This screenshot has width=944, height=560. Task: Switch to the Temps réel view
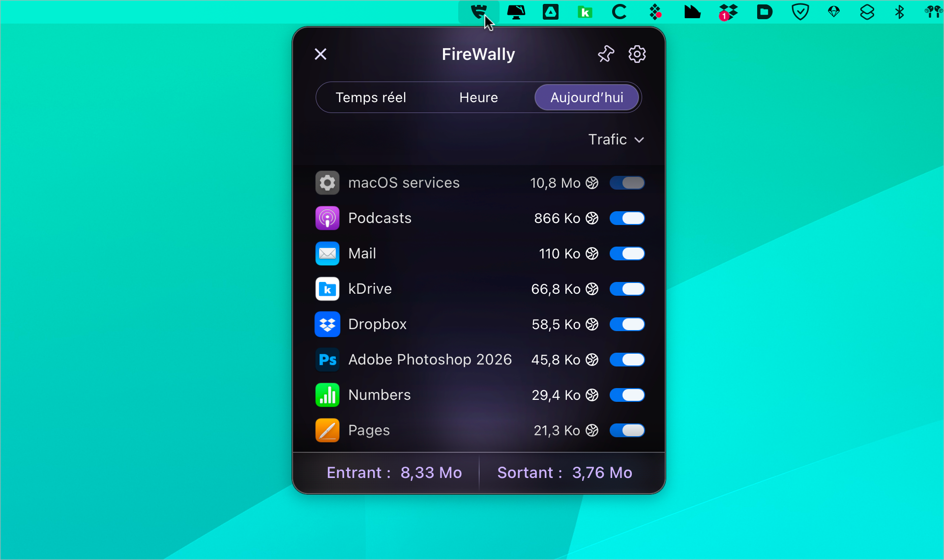(x=371, y=97)
